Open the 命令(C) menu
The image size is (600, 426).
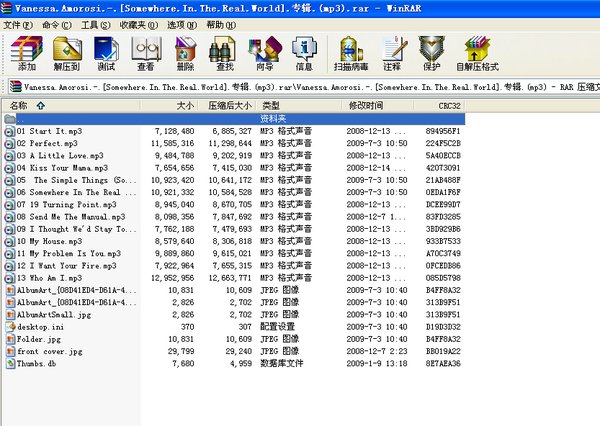pyautogui.click(x=57, y=25)
